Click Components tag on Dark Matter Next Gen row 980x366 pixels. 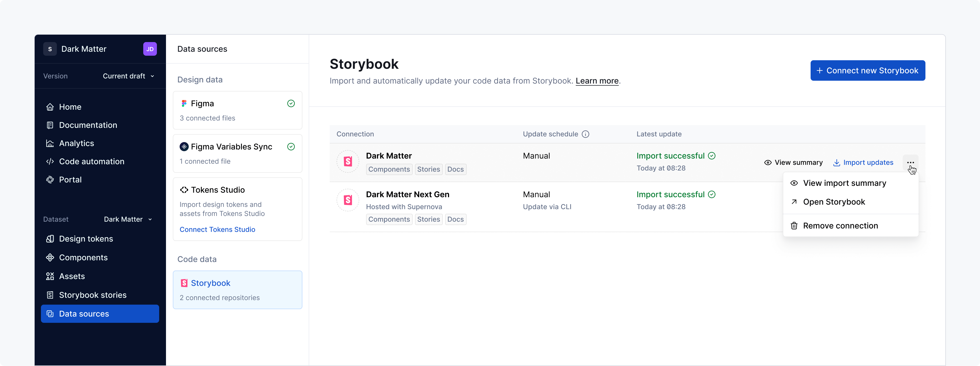(x=389, y=220)
